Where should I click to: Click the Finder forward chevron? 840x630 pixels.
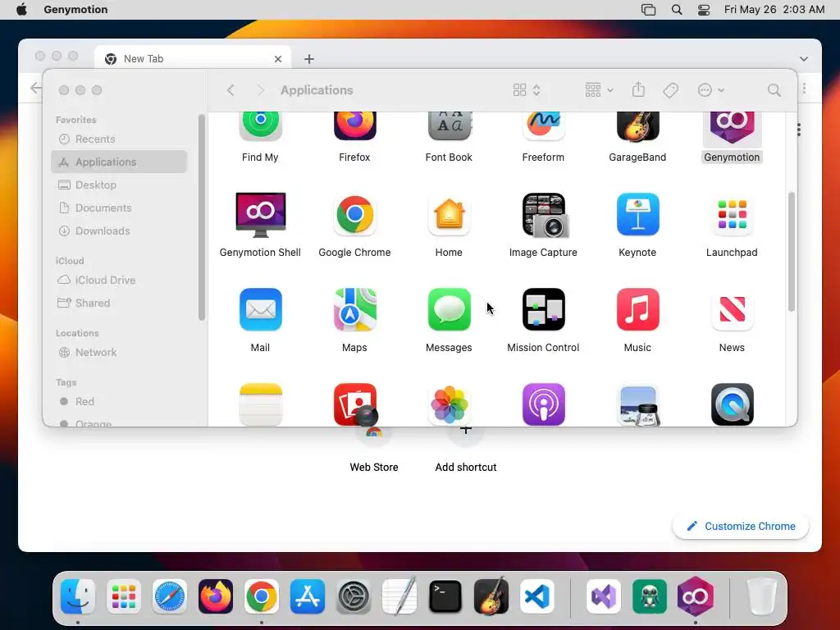click(x=261, y=90)
